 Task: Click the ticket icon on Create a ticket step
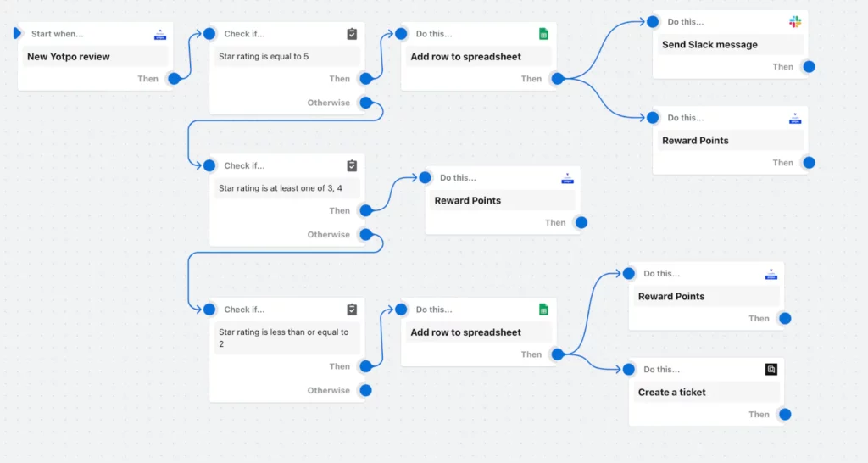771,370
